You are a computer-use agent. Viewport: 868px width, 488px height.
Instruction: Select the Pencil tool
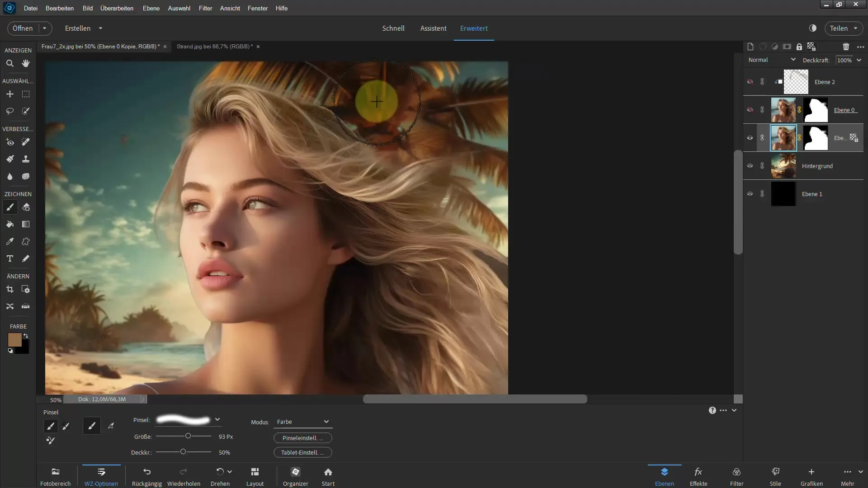click(x=26, y=258)
